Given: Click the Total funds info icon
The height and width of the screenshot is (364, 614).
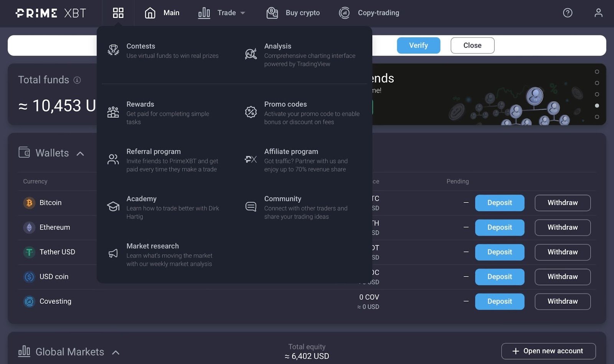Looking at the screenshot, I should [x=77, y=80].
